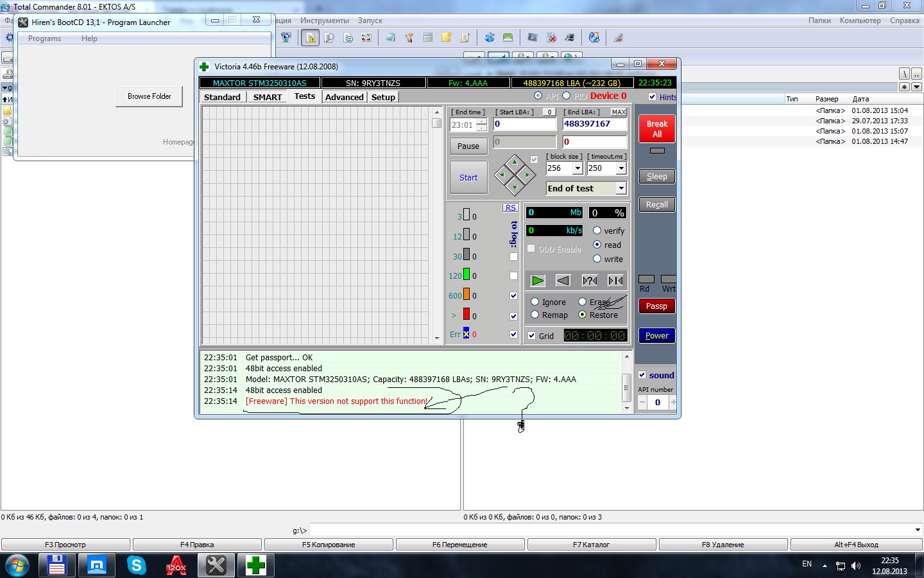Increase the End time value with the spinner
Image resolution: width=924 pixels, height=578 pixels.
481,121
